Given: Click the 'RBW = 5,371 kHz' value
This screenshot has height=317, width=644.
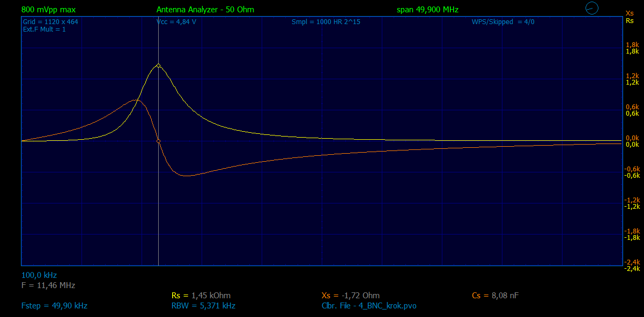Looking at the screenshot, I should tap(203, 306).
